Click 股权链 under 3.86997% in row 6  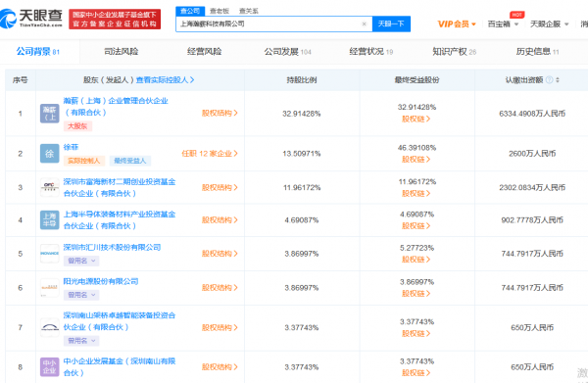pyautogui.click(x=416, y=294)
